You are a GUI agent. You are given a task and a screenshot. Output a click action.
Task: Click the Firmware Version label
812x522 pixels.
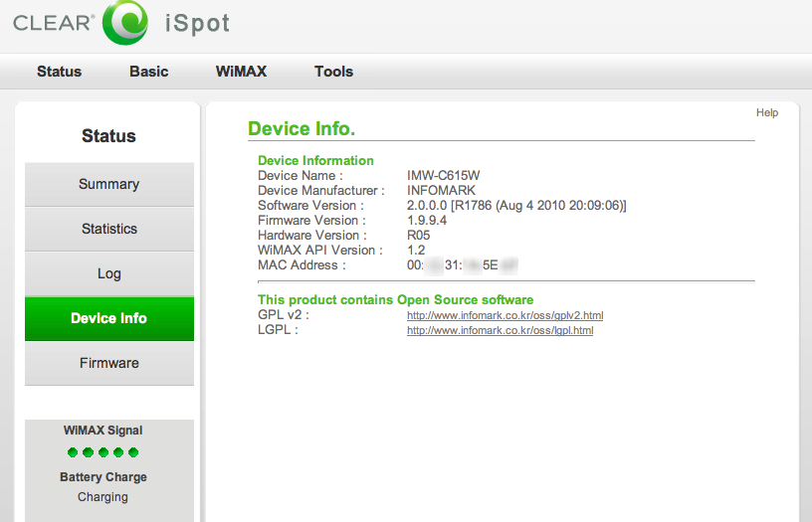tap(311, 221)
